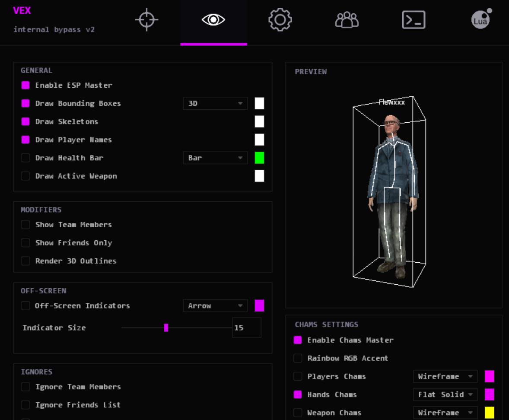
Task: Click the 'internal bypass v2' subtitle
Action: tap(54, 29)
